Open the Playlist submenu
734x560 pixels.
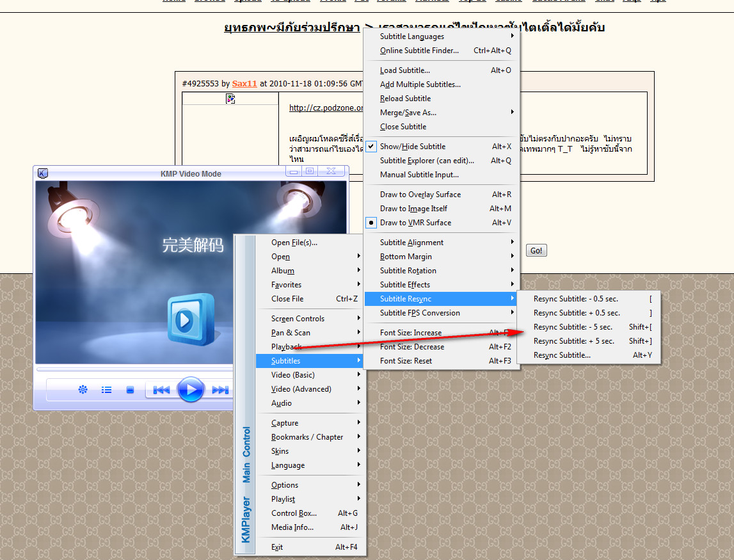click(310, 499)
